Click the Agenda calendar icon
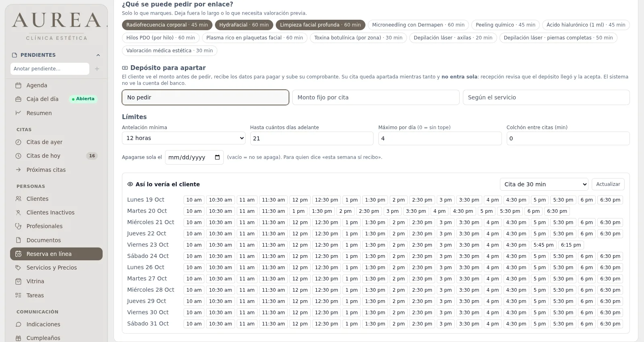Screen dimensions: 644x342 coord(18,85)
